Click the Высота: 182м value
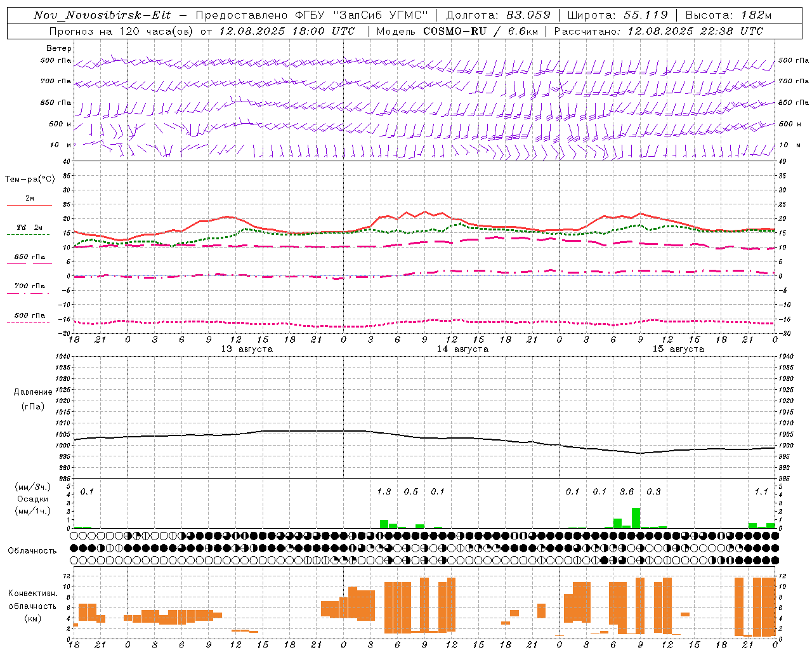Viewport: 812px width, 650px height. click(729, 15)
